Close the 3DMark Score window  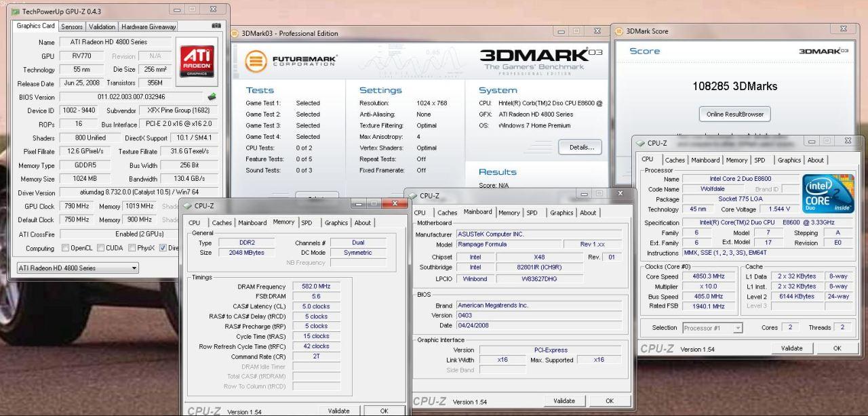click(x=844, y=28)
